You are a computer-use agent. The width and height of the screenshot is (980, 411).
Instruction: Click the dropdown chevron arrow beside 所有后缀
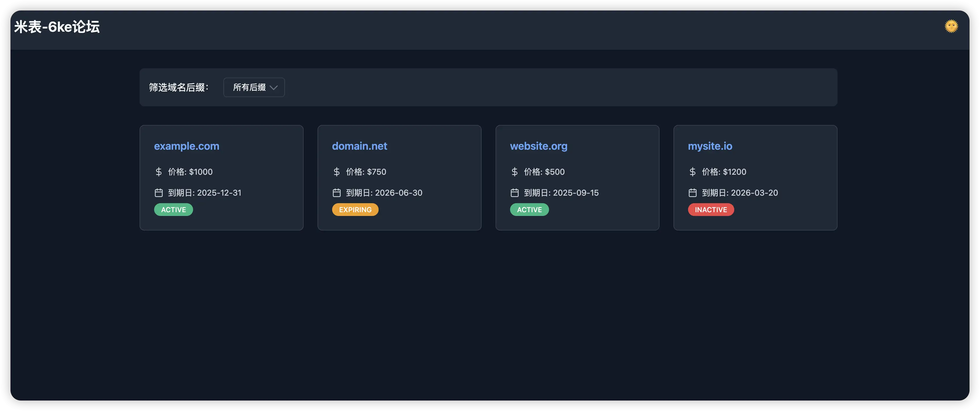point(274,88)
